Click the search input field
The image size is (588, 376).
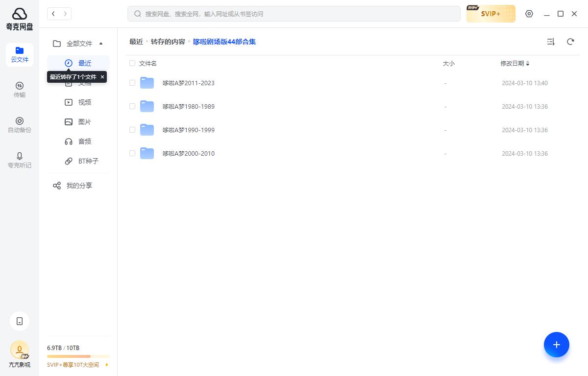coord(294,14)
